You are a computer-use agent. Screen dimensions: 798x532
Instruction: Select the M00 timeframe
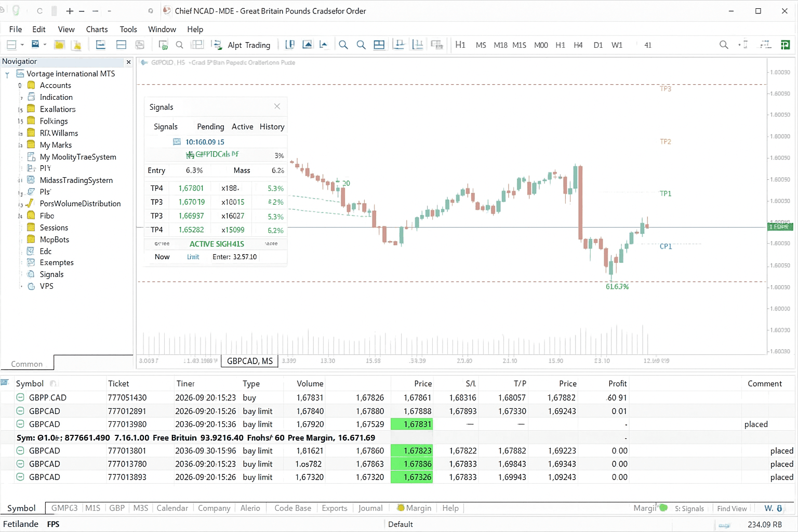coord(541,45)
